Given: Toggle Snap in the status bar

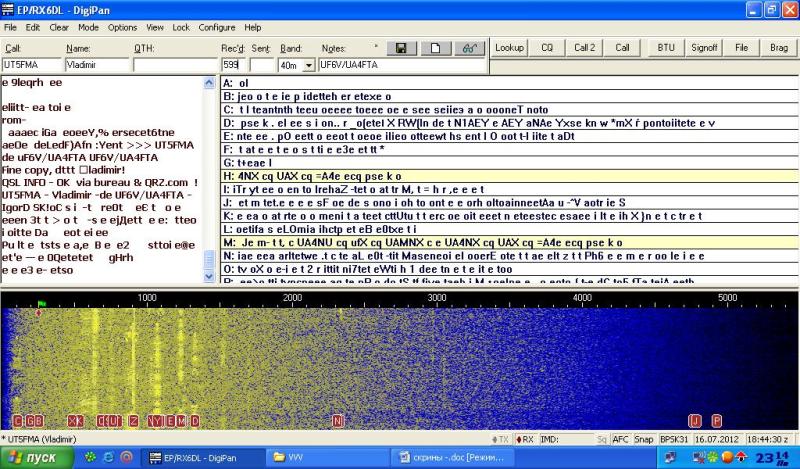Looking at the screenshot, I should (x=644, y=439).
